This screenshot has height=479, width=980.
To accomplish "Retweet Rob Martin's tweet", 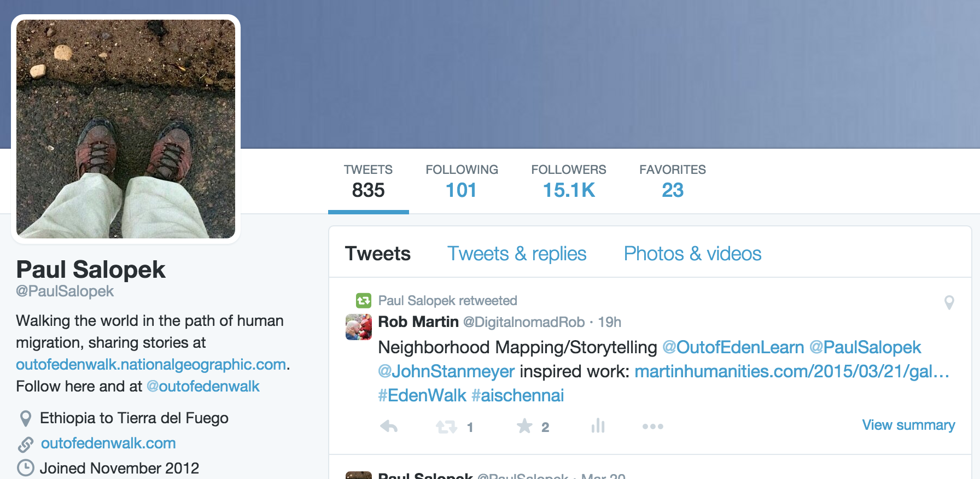I will tap(446, 427).
